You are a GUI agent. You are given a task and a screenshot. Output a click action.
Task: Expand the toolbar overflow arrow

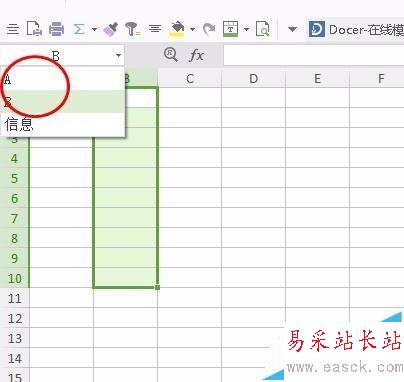point(292,30)
